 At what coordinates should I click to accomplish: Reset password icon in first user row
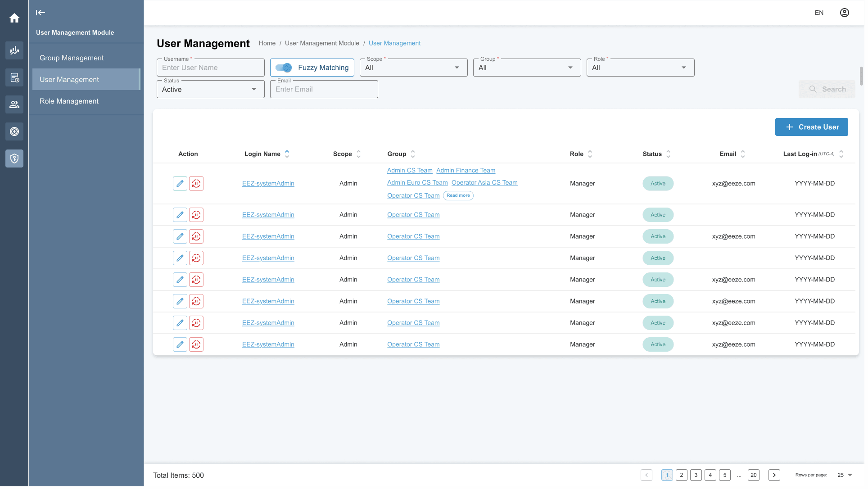click(197, 184)
